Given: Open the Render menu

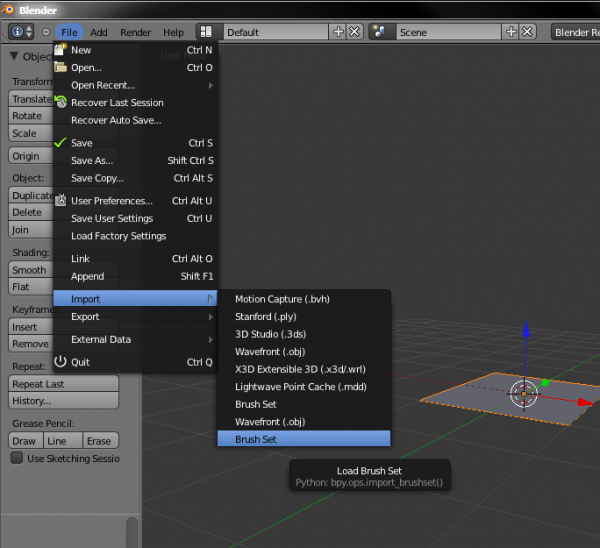Looking at the screenshot, I should (135, 32).
